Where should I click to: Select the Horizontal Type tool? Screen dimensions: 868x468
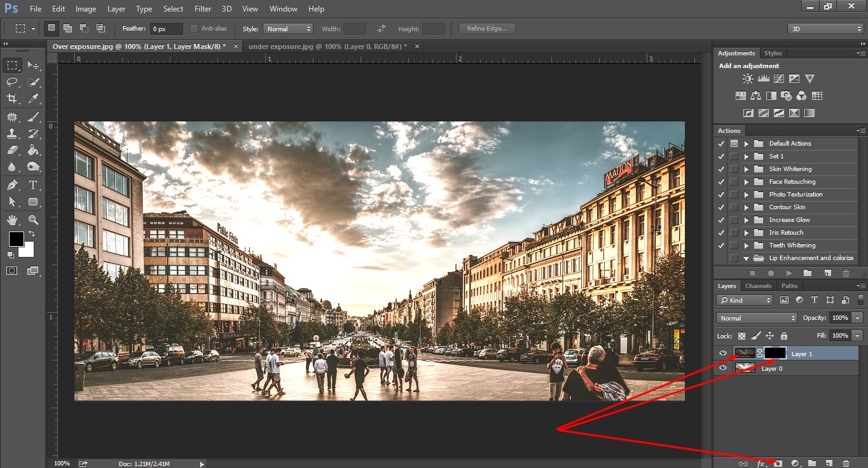(34, 185)
